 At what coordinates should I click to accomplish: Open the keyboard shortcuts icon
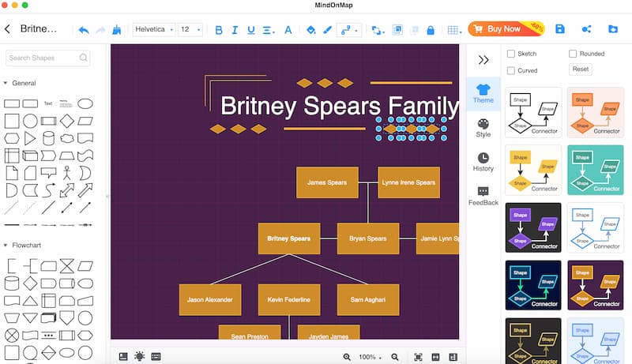click(x=156, y=356)
